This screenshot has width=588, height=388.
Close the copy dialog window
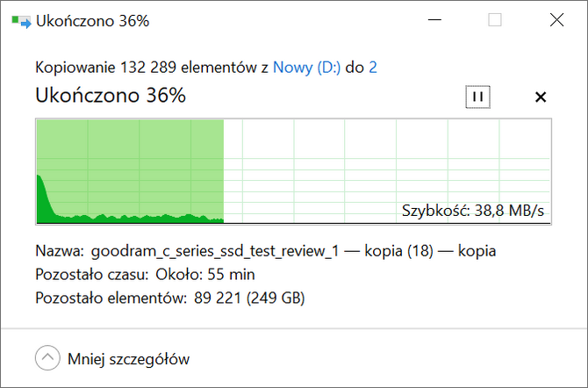[x=557, y=20]
